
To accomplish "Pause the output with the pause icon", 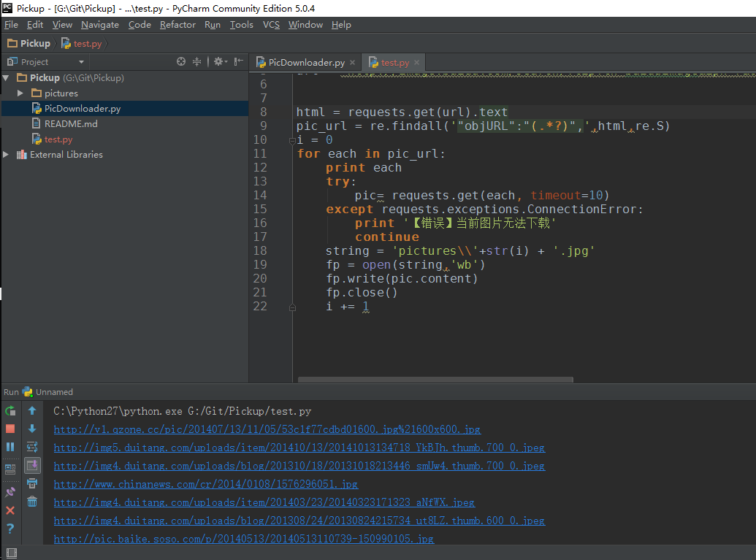I will point(10,448).
